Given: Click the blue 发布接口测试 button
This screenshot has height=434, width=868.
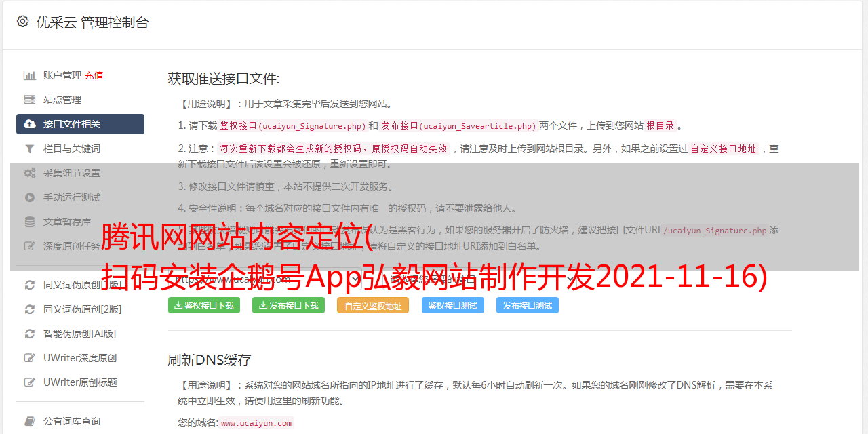Looking at the screenshot, I should pos(528,305).
